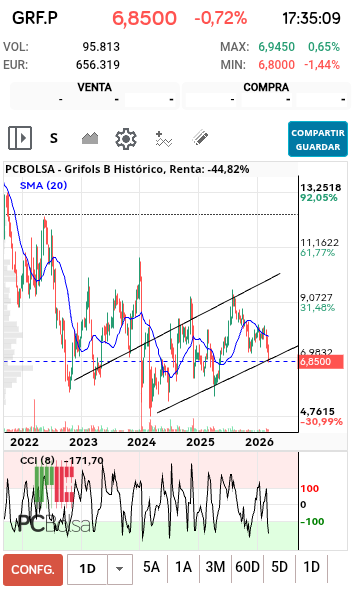
Task: Expand the interval dropdown arrow
Action: [120, 569]
